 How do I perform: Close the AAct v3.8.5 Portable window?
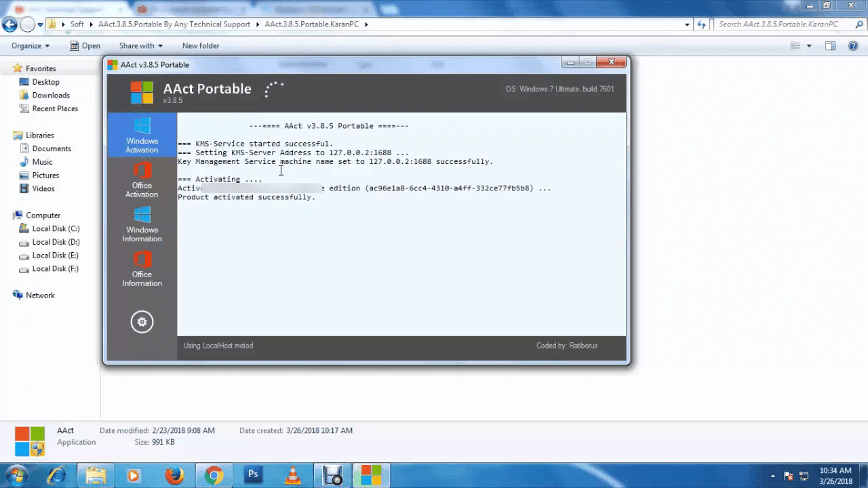[x=611, y=62]
